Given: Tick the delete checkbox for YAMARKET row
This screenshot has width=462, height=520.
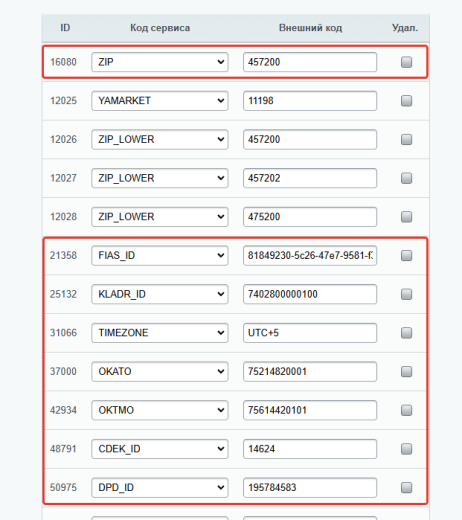Looking at the screenshot, I should pyautogui.click(x=406, y=101).
